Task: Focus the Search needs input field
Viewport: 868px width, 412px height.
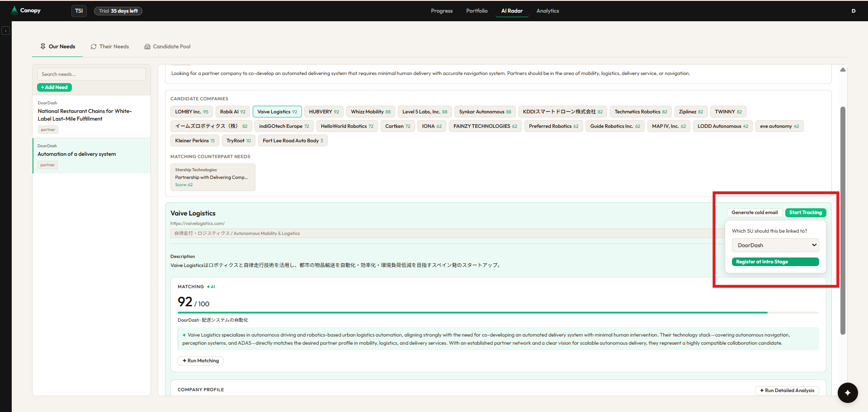Action: pos(91,74)
